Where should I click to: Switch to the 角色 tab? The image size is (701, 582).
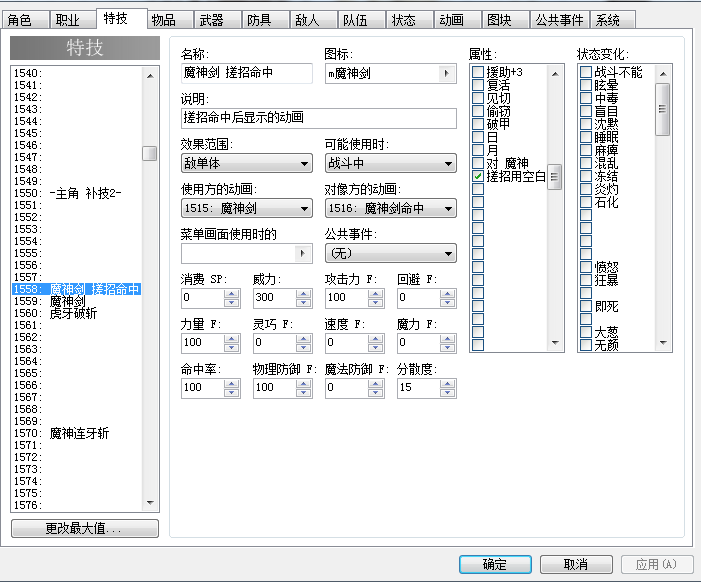coord(25,20)
